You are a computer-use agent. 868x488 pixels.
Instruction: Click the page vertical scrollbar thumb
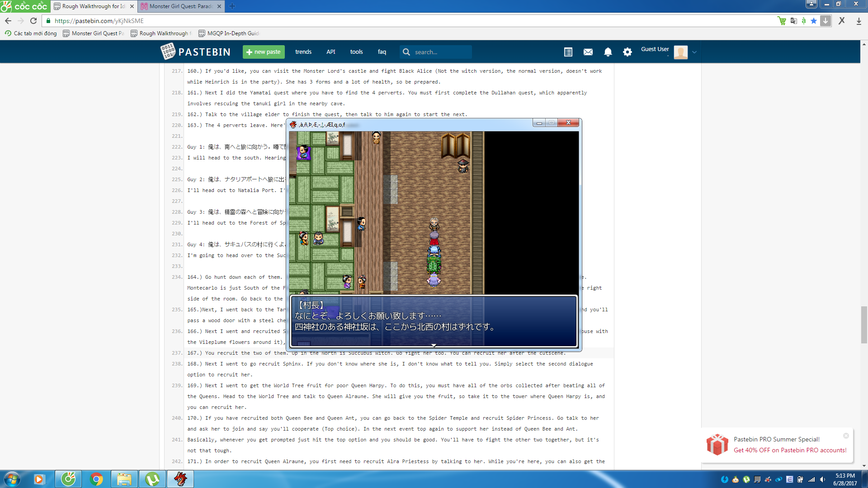coord(864,324)
